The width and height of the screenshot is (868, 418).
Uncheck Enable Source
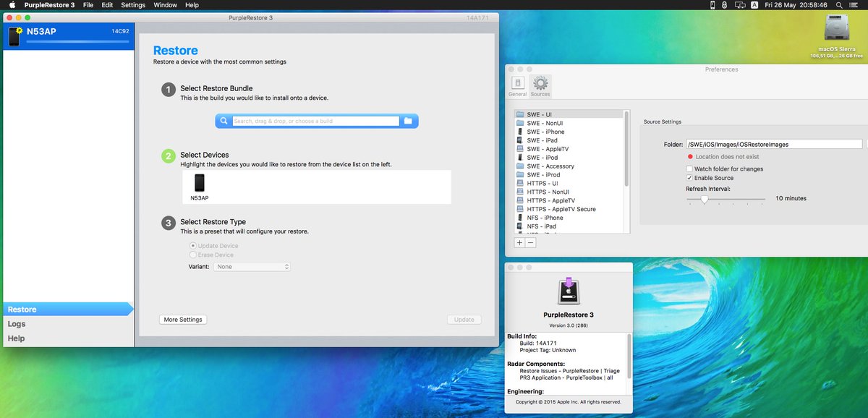click(x=689, y=178)
